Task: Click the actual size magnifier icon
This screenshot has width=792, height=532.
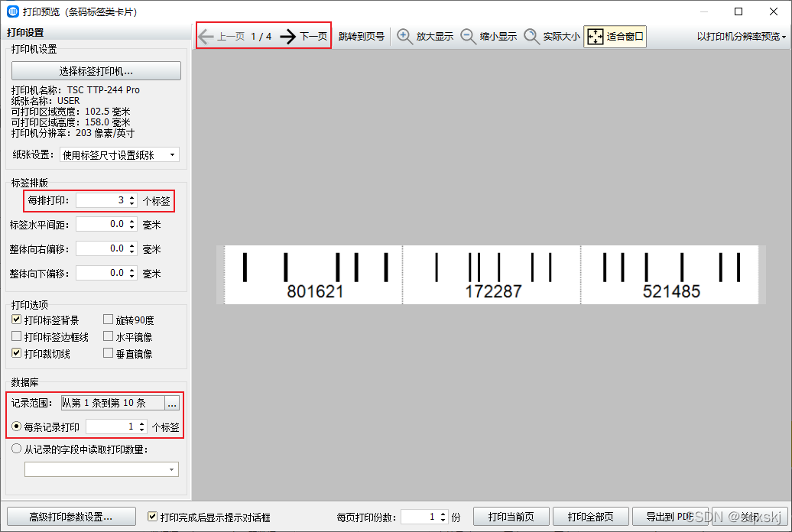Action: 531,37
